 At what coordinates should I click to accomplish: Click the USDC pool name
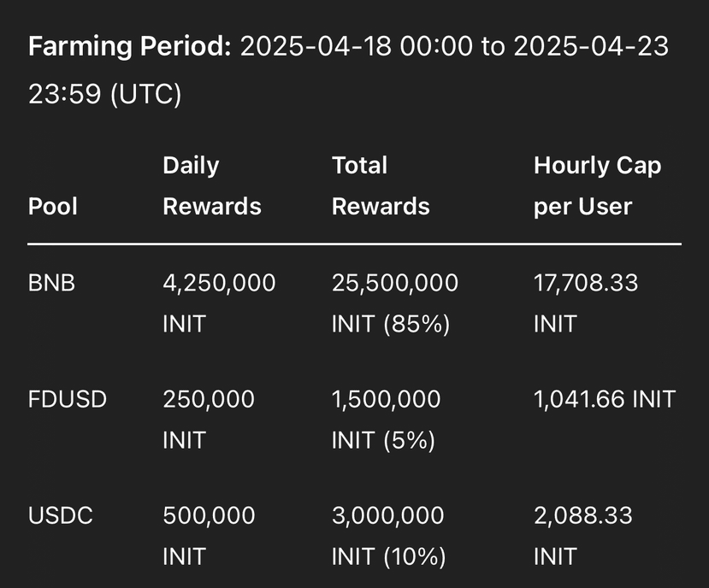coord(60,516)
